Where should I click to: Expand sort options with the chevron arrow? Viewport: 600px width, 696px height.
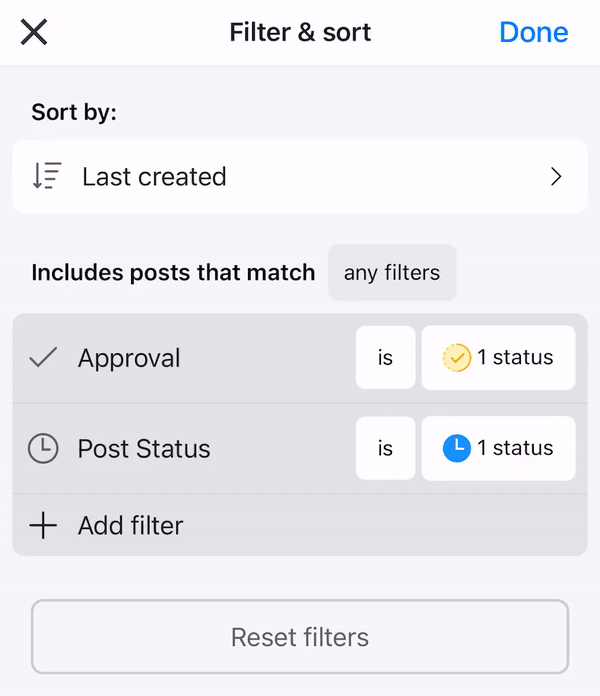point(557,177)
